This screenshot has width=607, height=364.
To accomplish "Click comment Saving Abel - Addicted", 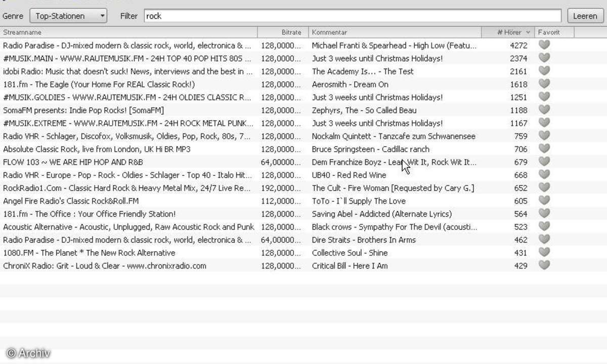I will 382,214.
